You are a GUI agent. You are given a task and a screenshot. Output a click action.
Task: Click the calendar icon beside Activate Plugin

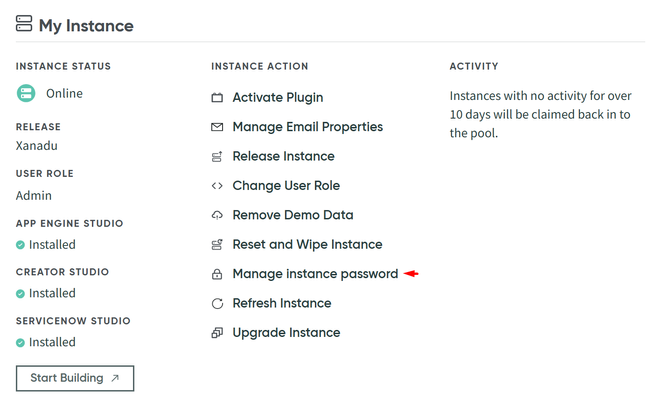(217, 98)
